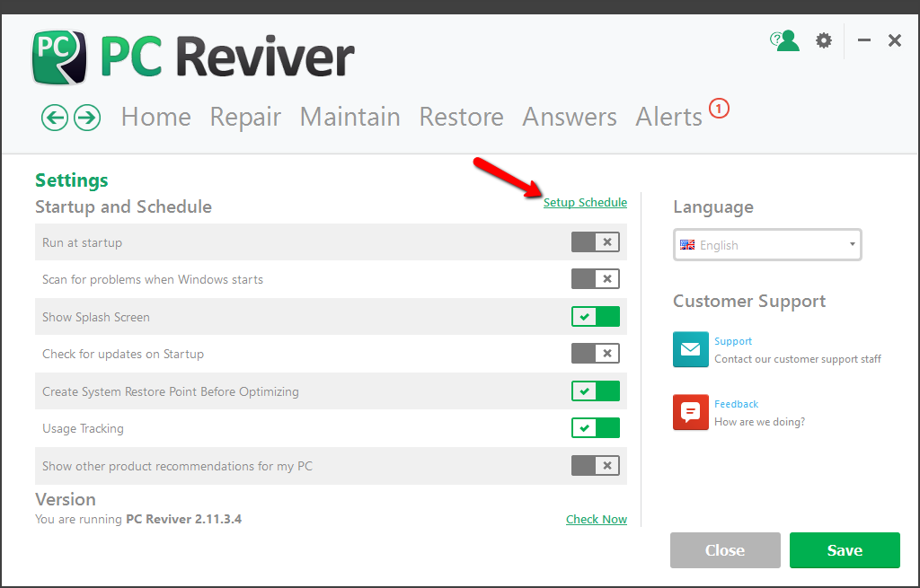This screenshot has height=588, width=920.
Task: Click the Check Now link
Action: pyautogui.click(x=597, y=520)
